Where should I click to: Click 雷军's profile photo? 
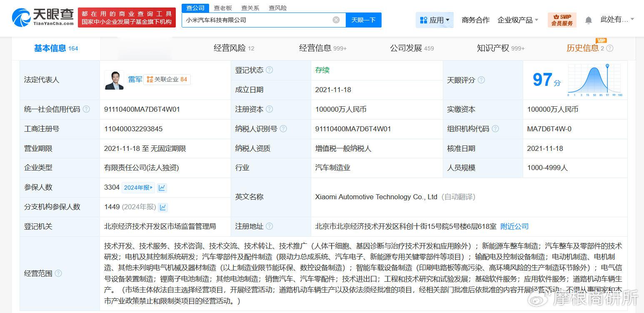tap(114, 80)
